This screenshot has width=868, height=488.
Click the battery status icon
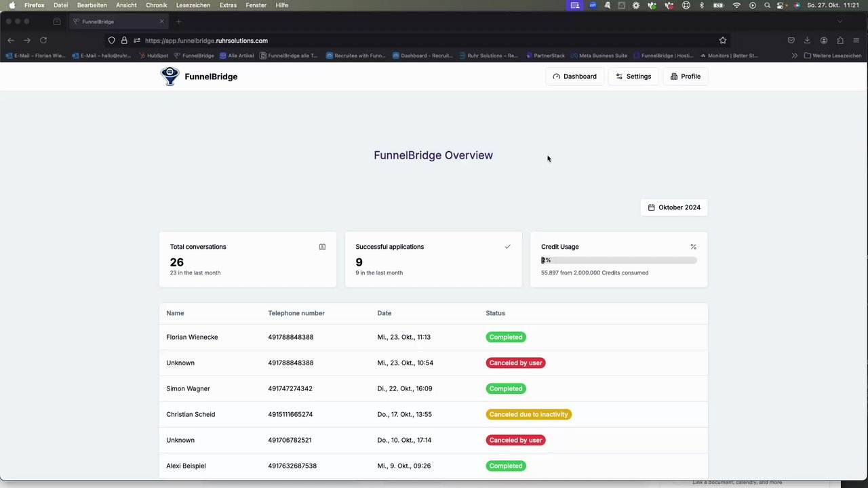click(x=719, y=5)
